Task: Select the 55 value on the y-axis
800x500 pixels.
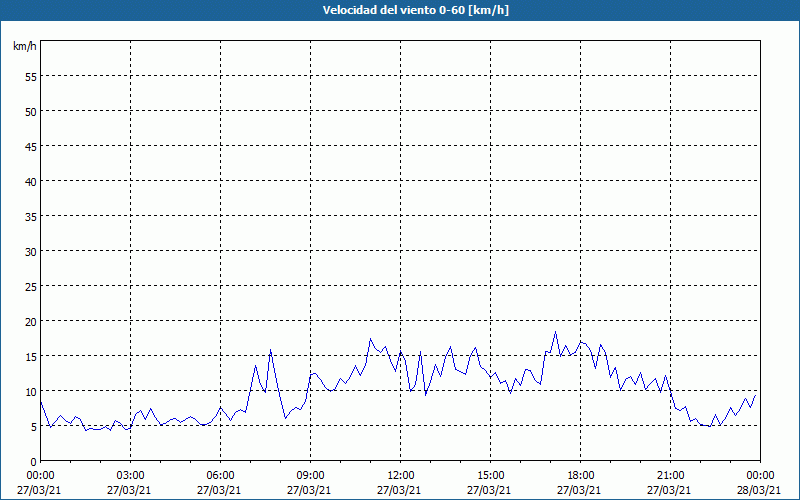Action: pos(31,76)
